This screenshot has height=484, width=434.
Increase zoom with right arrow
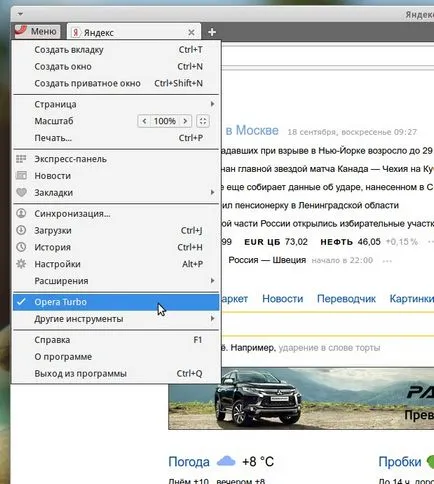[x=185, y=121]
